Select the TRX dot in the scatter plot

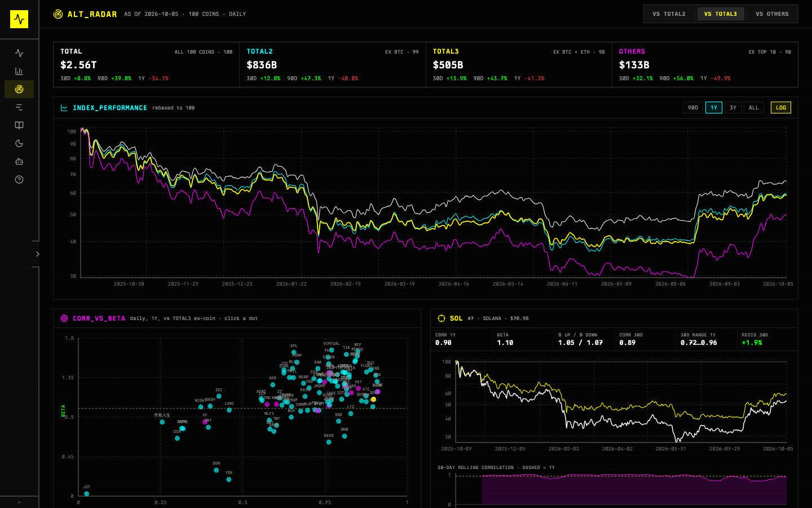click(229, 480)
